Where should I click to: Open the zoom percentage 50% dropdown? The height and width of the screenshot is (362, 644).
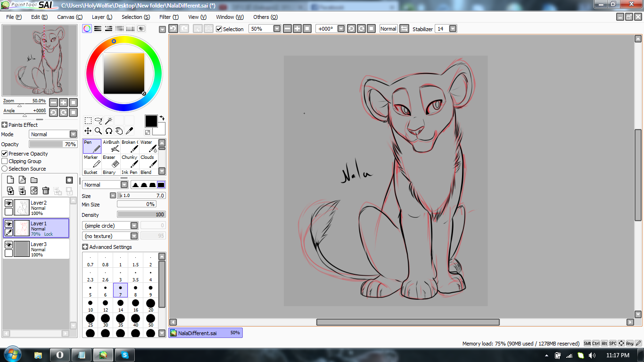pyautogui.click(x=277, y=29)
